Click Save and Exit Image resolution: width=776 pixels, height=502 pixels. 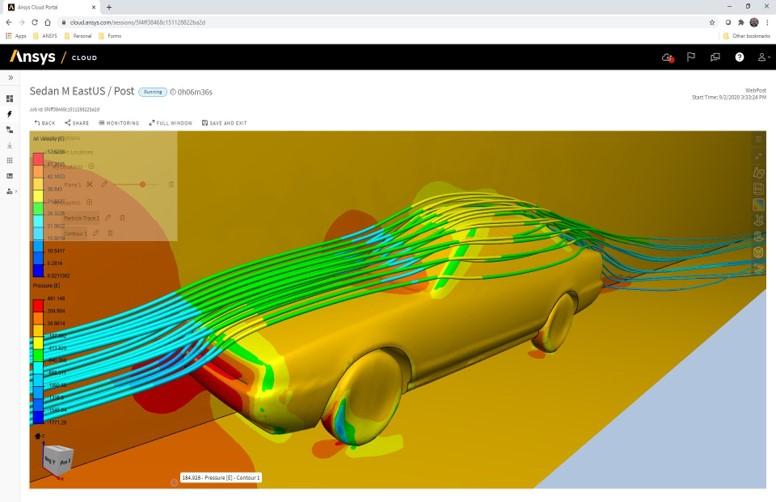[224, 123]
